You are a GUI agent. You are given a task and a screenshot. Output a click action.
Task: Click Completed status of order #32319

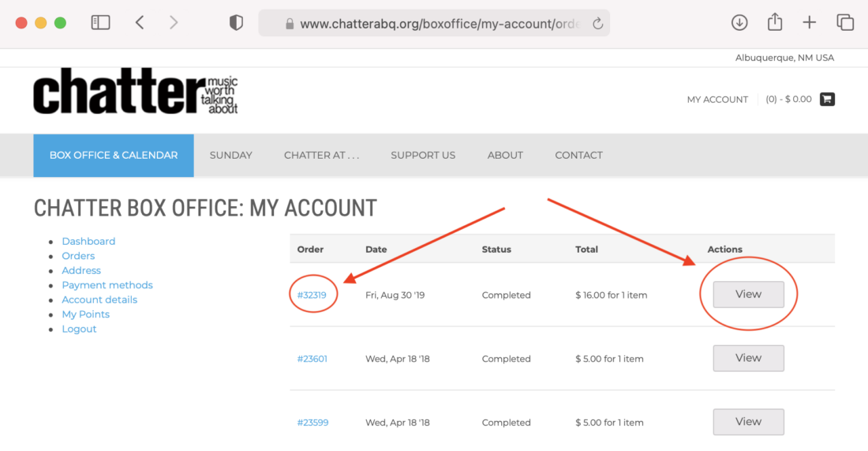[x=506, y=295]
